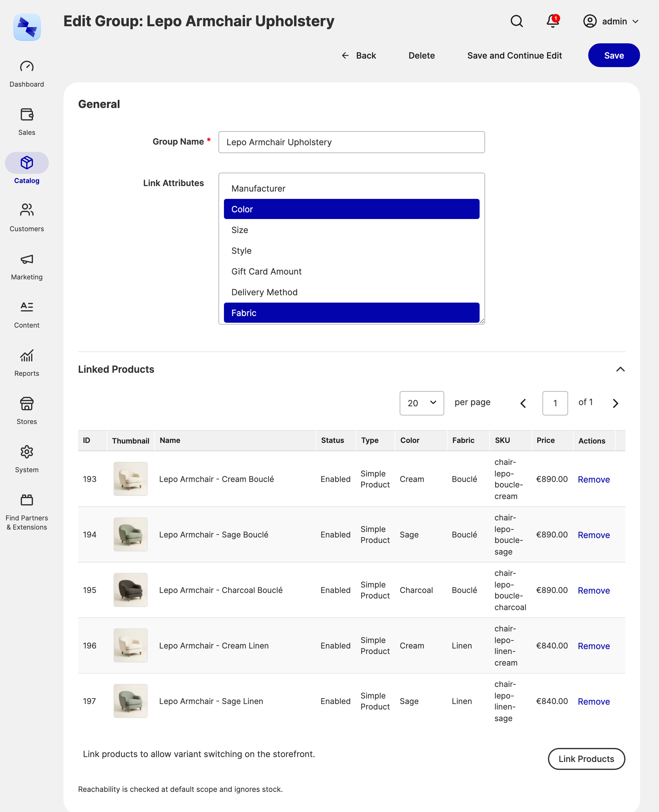Open the Dashboard sidebar icon
Image resolution: width=659 pixels, height=812 pixels.
click(27, 67)
